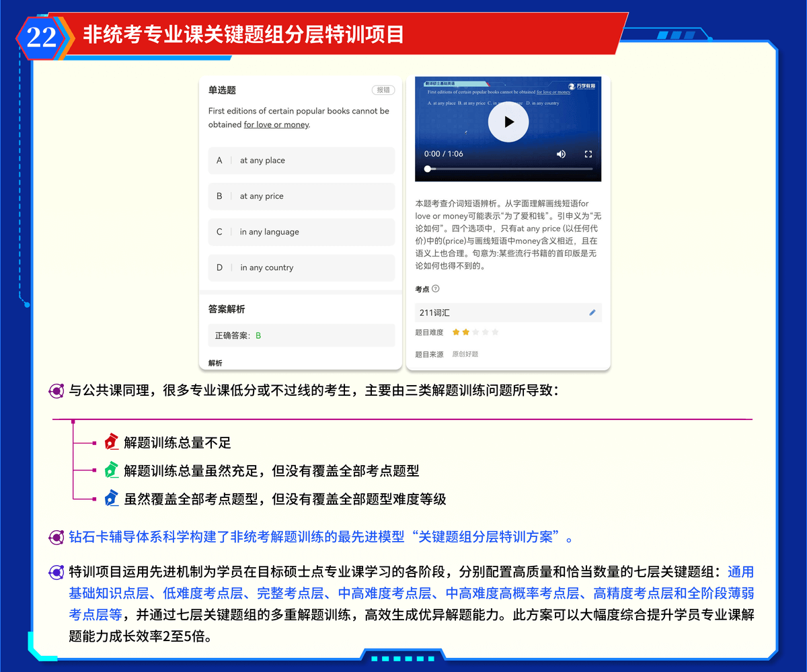Click the green pen icon bullet
Screen dimensions: 807x672
[112, 470]
